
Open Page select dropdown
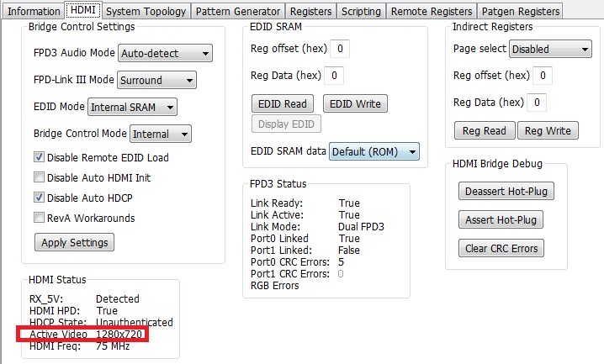point(550,49)
